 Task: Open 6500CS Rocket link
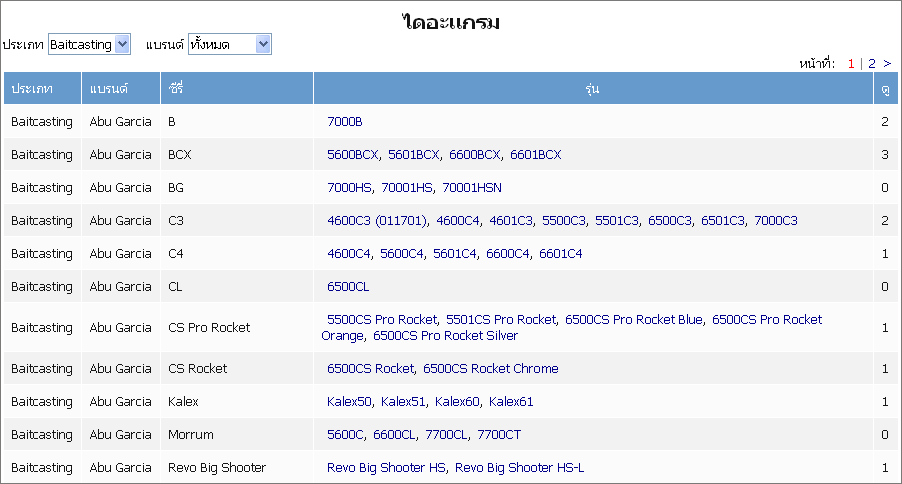[370, 368]
